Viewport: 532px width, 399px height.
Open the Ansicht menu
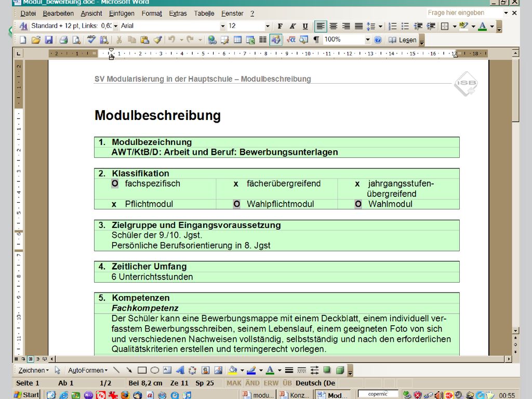point(91,14)
